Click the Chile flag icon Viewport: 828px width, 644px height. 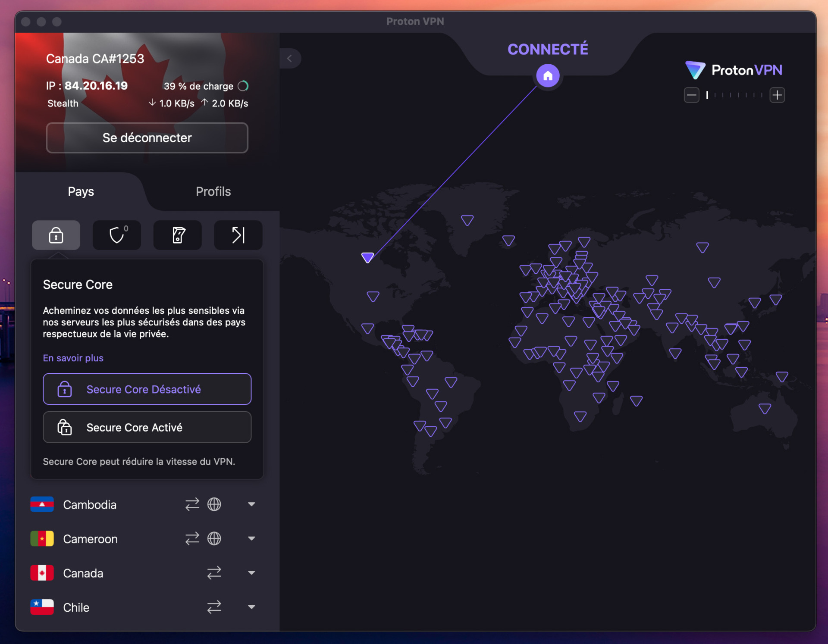tap(42, 607)
